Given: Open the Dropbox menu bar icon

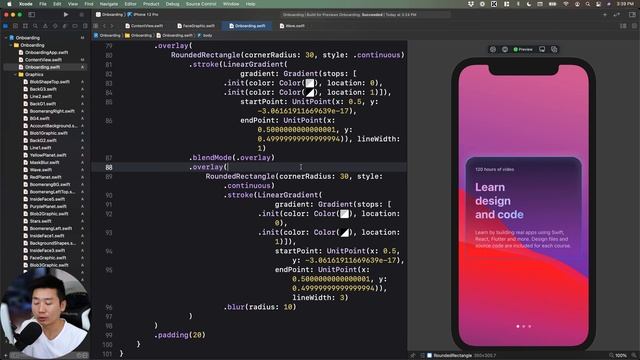Looking at the screenshot, I should coord(471,4).
